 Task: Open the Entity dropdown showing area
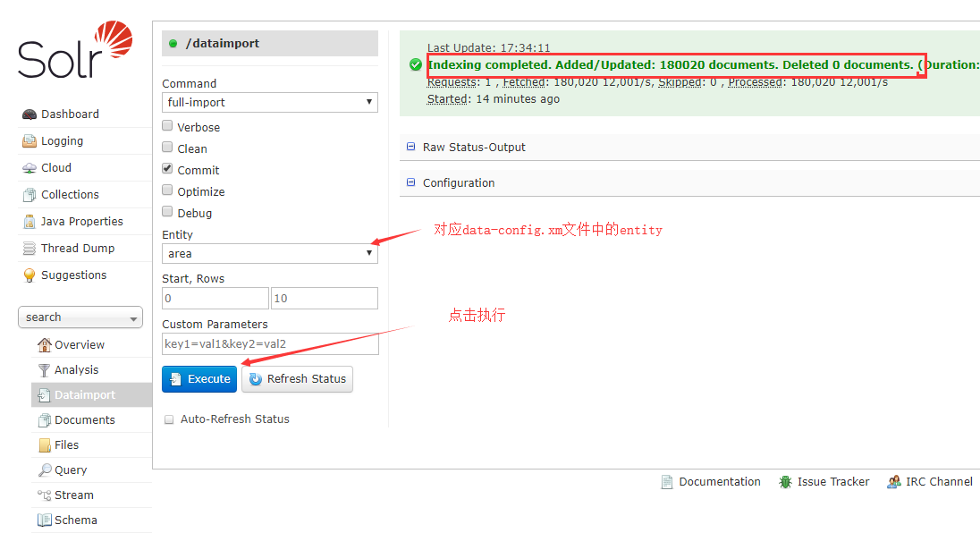pyautogui.click(x=269, y=253)
